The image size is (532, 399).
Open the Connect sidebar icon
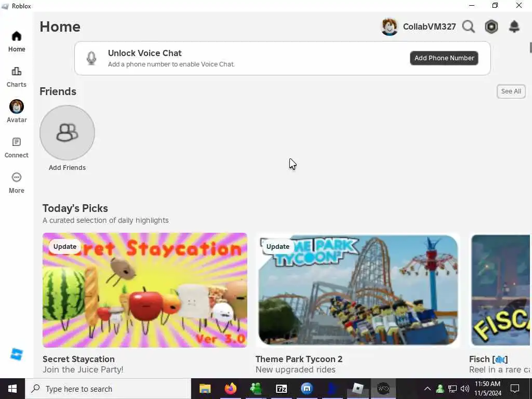pyautogui.click(x=16, y=142)
